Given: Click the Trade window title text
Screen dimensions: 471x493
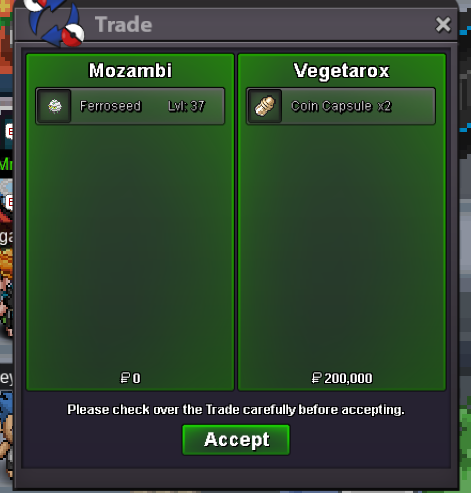Looking at the screenshot, I should [x=124, y=25].
